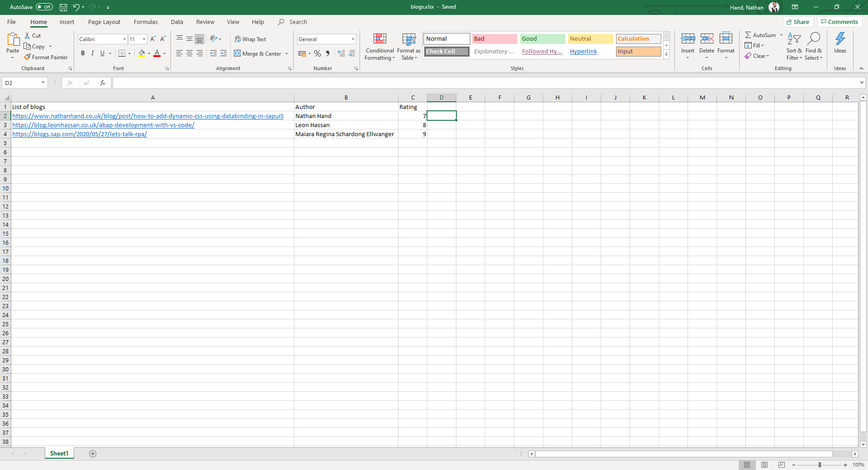Viewport: 868px width, 470px height.
Task: Click the Copy button
Action: pyautogui.click(x=35, y=46)
